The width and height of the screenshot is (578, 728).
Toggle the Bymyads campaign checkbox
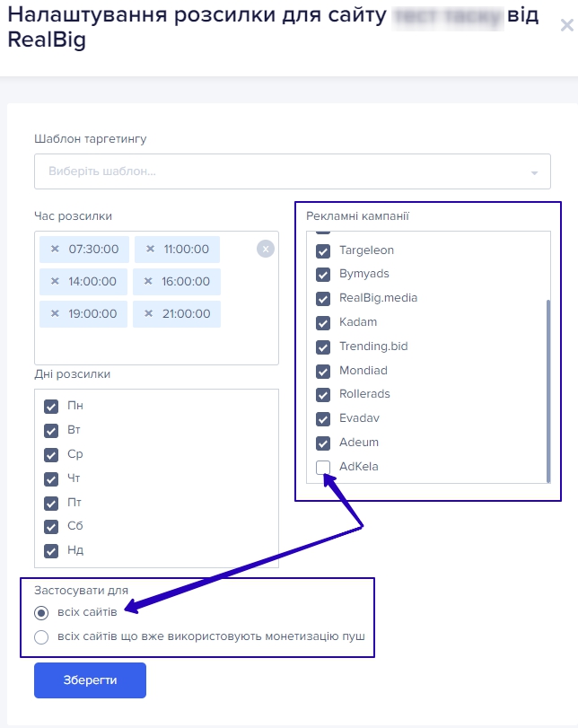coord(323,275)
